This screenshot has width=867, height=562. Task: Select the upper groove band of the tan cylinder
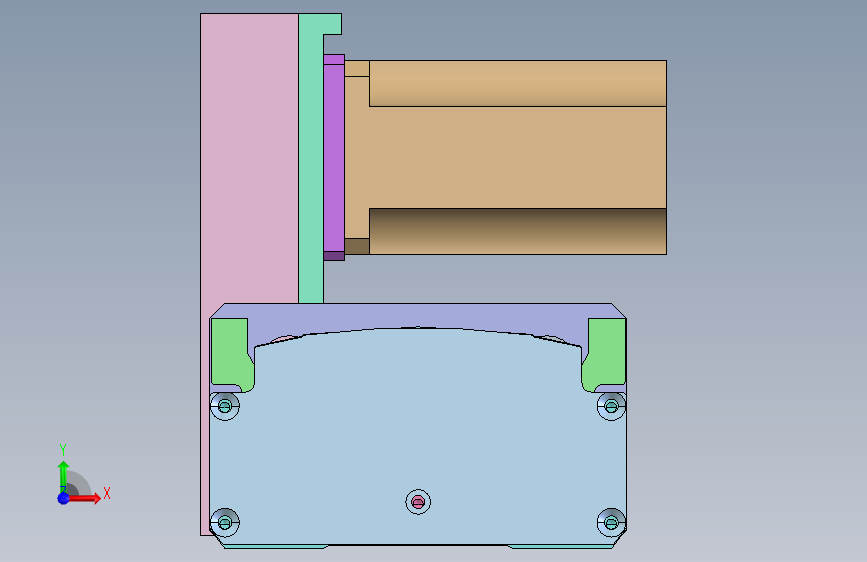pyautogui.click(x=518, y=83)
